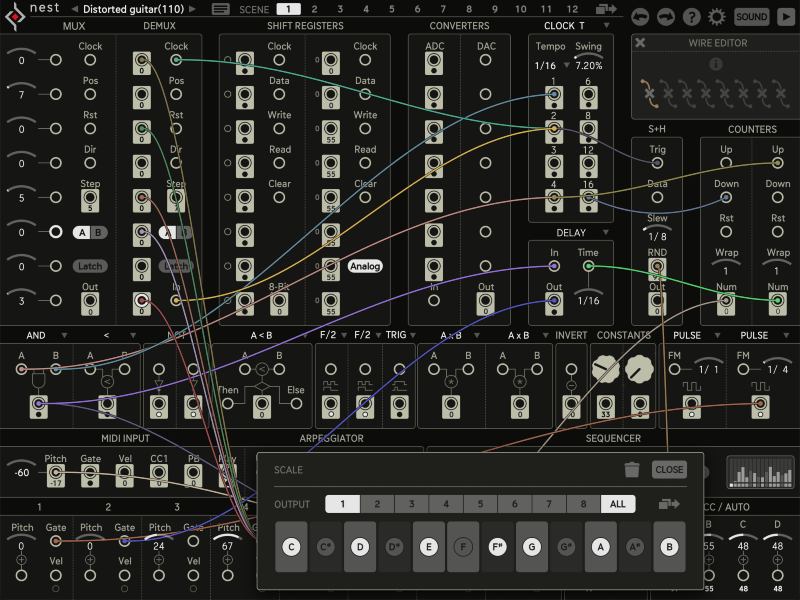800x600 pixels.
Task: Click the info icon in the Wire Editor
Action: click(715, 62)
